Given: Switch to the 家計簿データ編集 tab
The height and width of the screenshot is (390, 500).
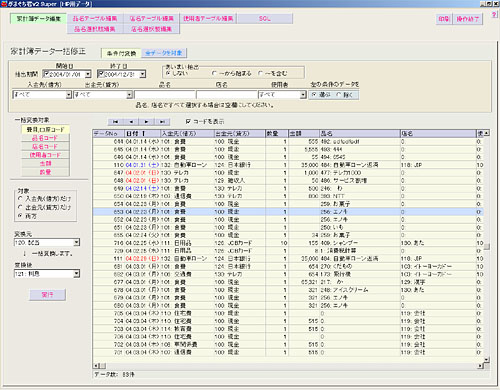Looking at the screenshot, I should [39, 19].
